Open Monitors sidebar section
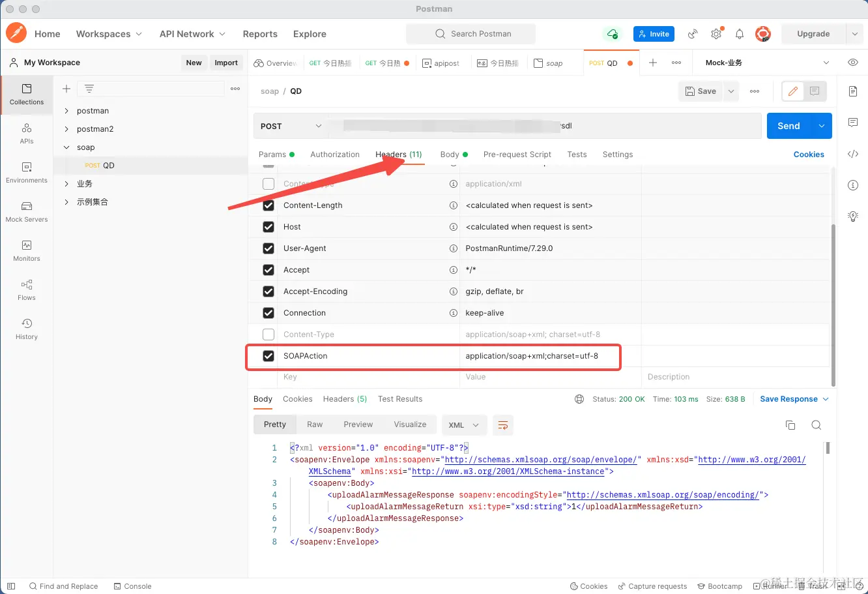 pyautogui.click(x=27, y=251)
